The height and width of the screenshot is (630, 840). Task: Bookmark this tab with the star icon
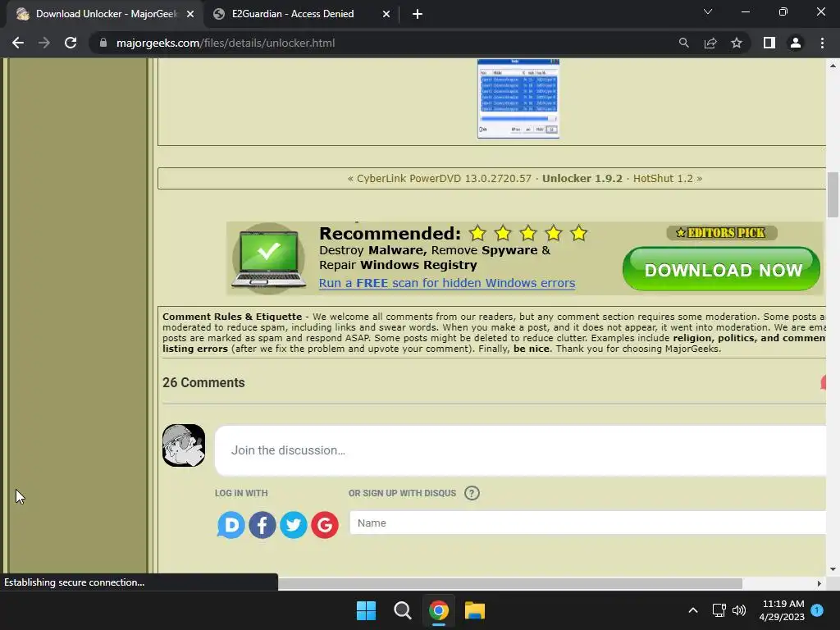[x=737, y=43]
